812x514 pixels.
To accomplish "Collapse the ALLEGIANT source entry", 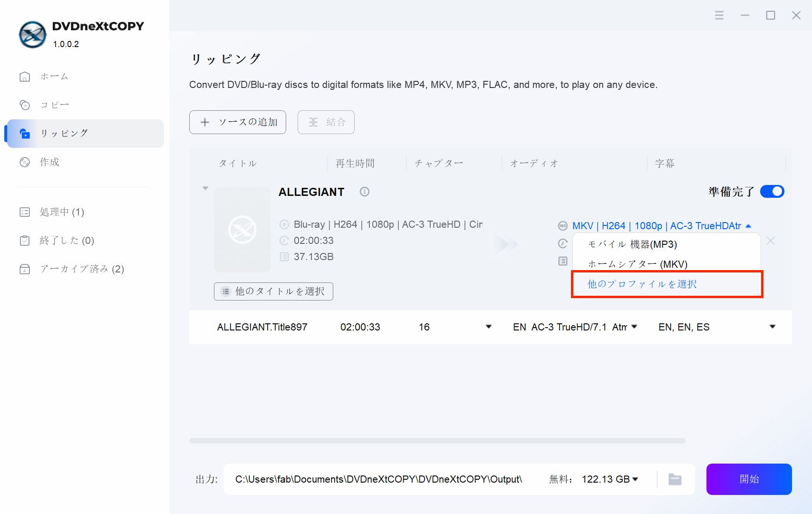I will tap(205, 188).
